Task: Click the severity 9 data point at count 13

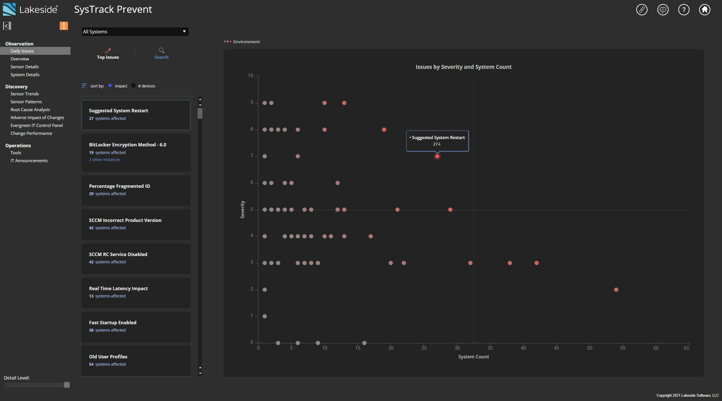Action: [344, 103]
